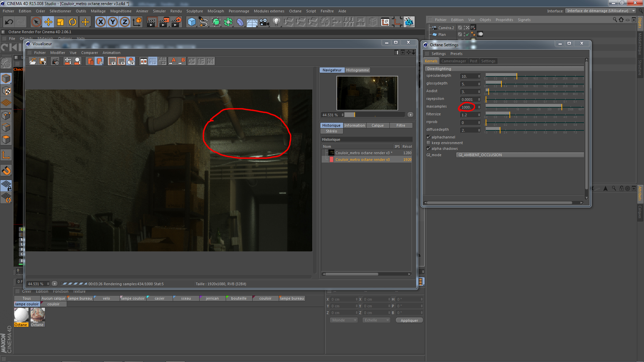Viewport: 644px width, 362px height.
Task: Toggle the Y axis lock
Action: point(113,22)
